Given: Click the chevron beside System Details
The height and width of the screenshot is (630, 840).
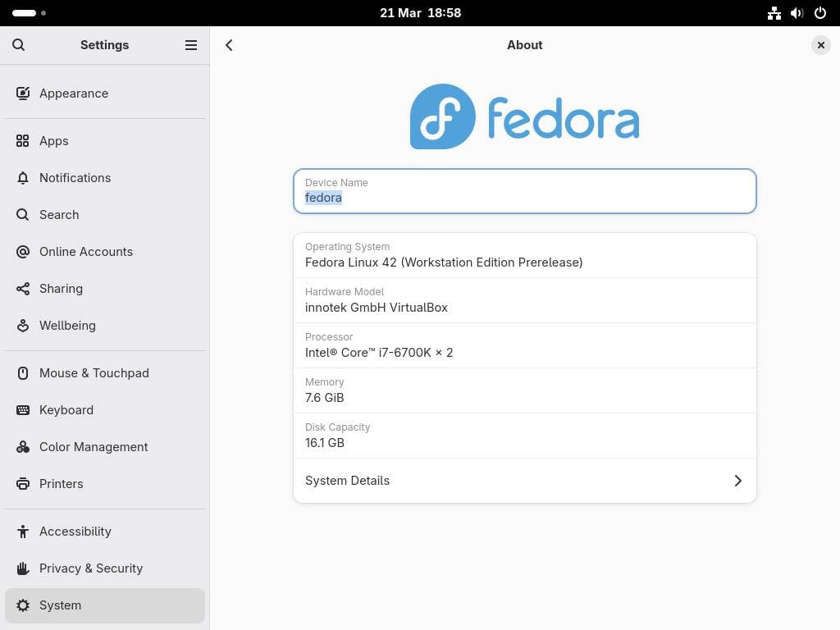Looking at the screenshot, I should (737, 481).
